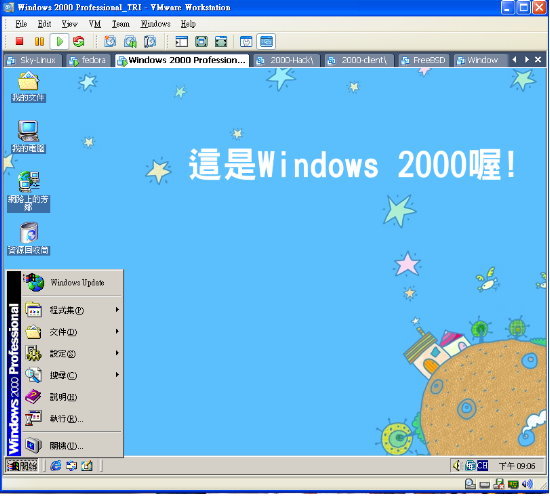Open snapshot manager toolbar icon

click(x=150, y=41)
